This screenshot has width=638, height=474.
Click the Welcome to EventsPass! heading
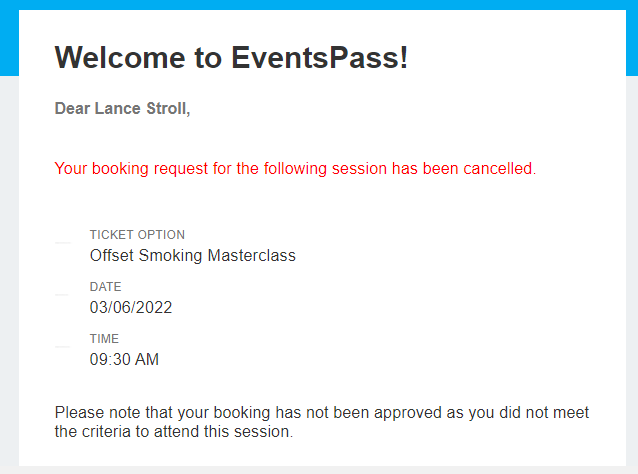click(x=231, y=57)
